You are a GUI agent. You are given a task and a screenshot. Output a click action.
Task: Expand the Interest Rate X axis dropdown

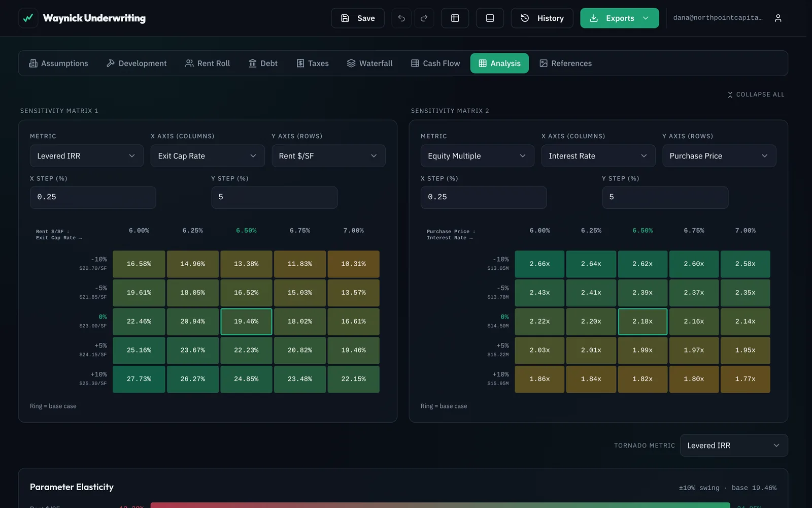coord(598,156)
